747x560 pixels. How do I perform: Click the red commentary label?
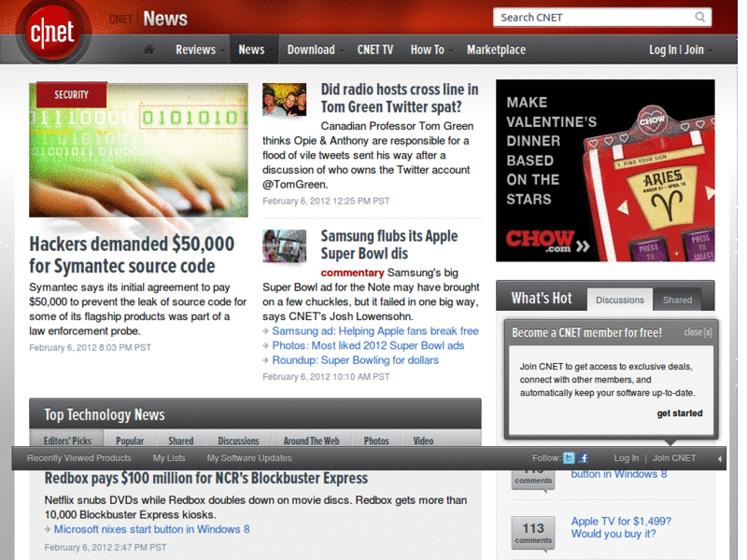[352, 273]
